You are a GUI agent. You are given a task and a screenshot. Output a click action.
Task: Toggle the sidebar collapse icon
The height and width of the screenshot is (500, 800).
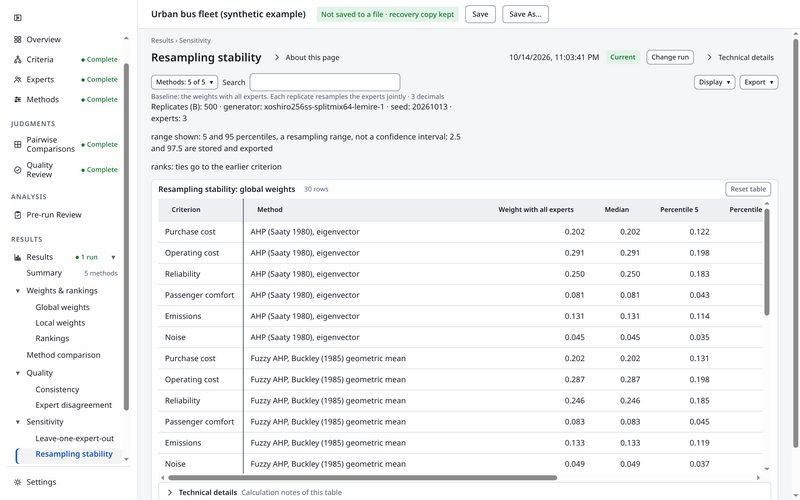pyautogui.click(x=18, y=18)
